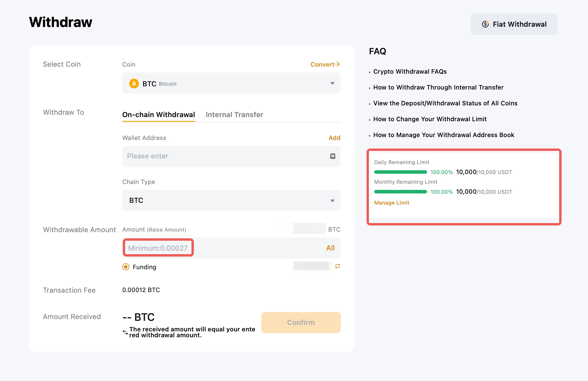Viewport: 588px width, 381px height.
Task: Open the Manage Limit link
Action: coord(392,203)
